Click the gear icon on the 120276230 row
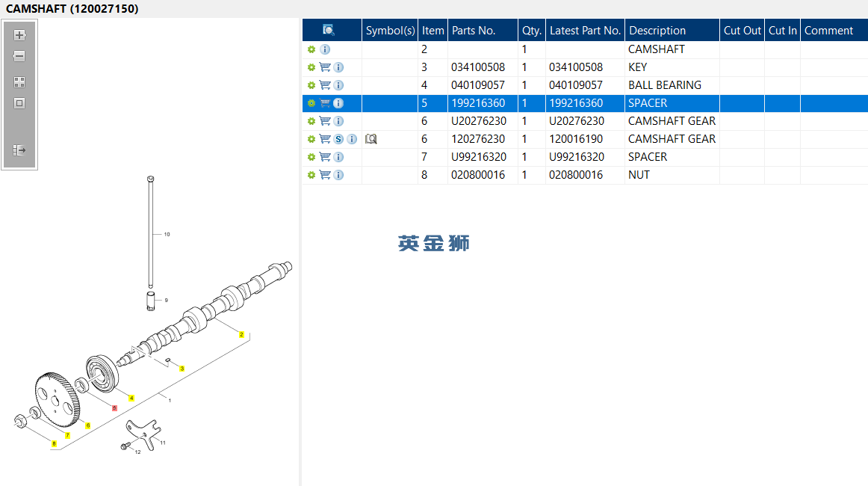Viewport: 868px width, 486px height. click(x=311, y=139)
